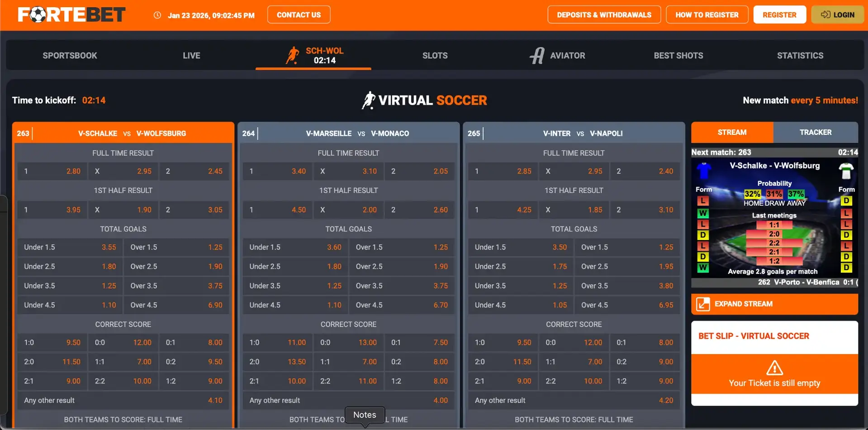Select correct score 1:1 at 7.00 for V-Inter
The width and height of the screenshot is (868, 430).
(x=574, y=362)
